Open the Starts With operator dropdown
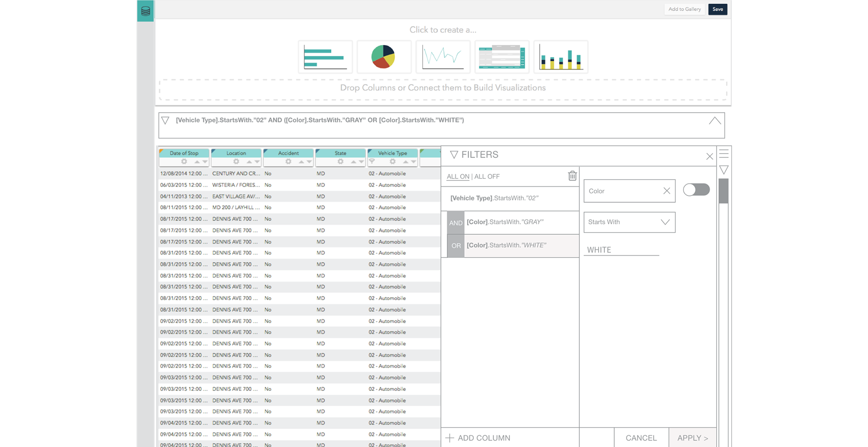This screenshot has height=447, width=868. point(629,222)
